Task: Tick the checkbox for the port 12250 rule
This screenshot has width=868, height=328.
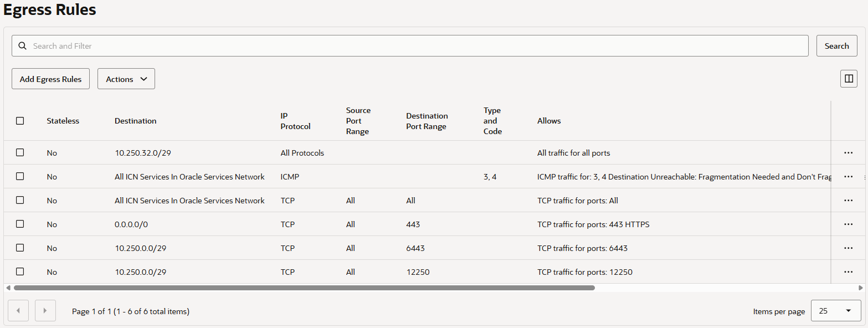Action: 20,272
